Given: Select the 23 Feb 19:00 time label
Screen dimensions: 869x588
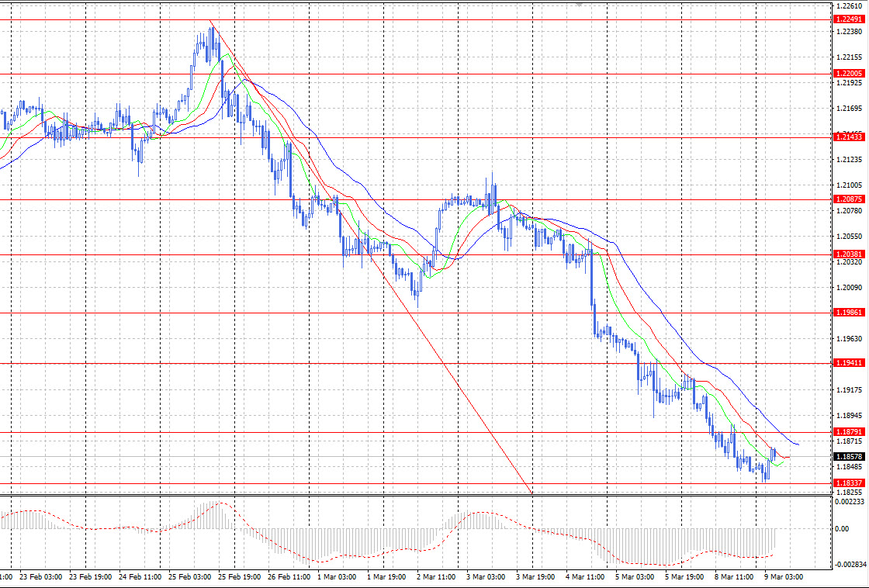Looking at the screenshot, I should pyautogui.click(x=90, y=577).
